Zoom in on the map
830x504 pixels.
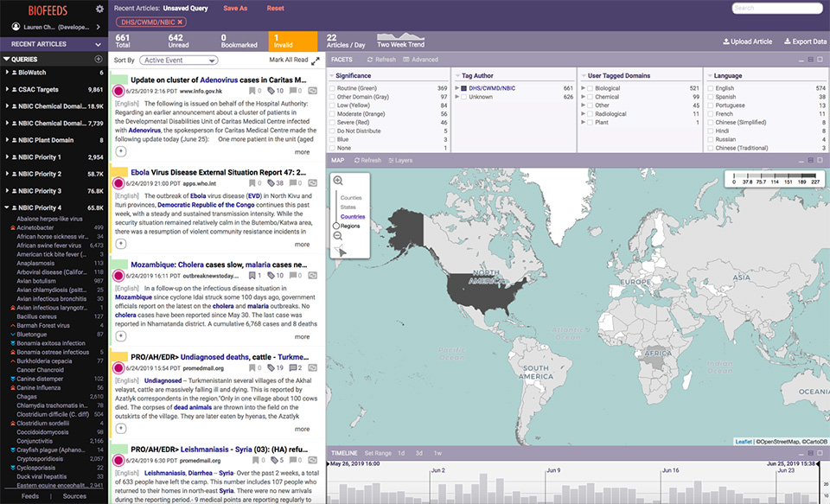pos(338,181)
